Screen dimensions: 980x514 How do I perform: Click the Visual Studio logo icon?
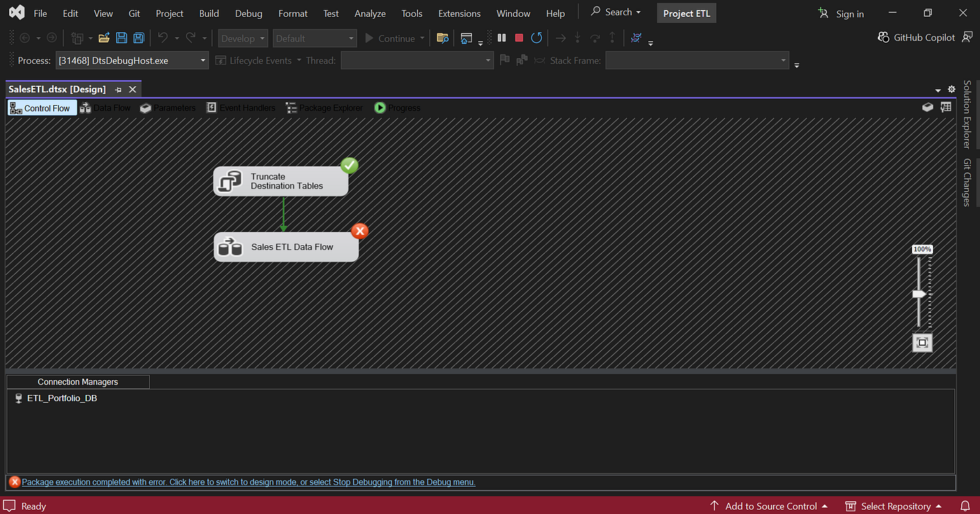(17, 13)
